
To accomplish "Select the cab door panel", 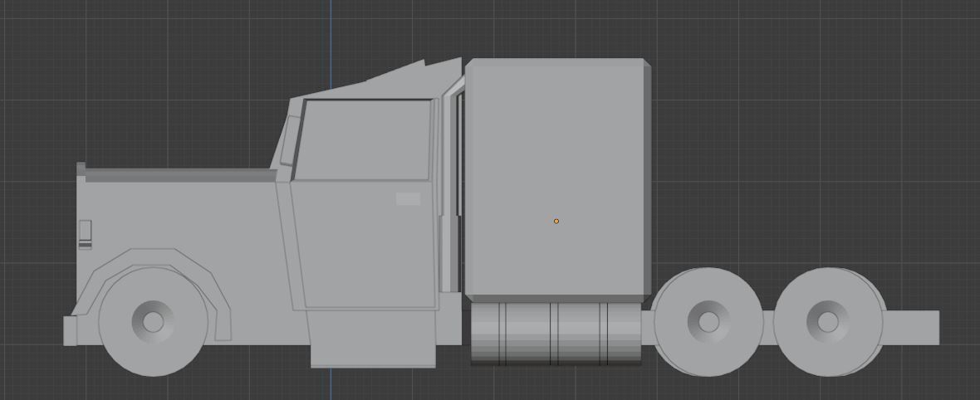I will pos(365,245).
